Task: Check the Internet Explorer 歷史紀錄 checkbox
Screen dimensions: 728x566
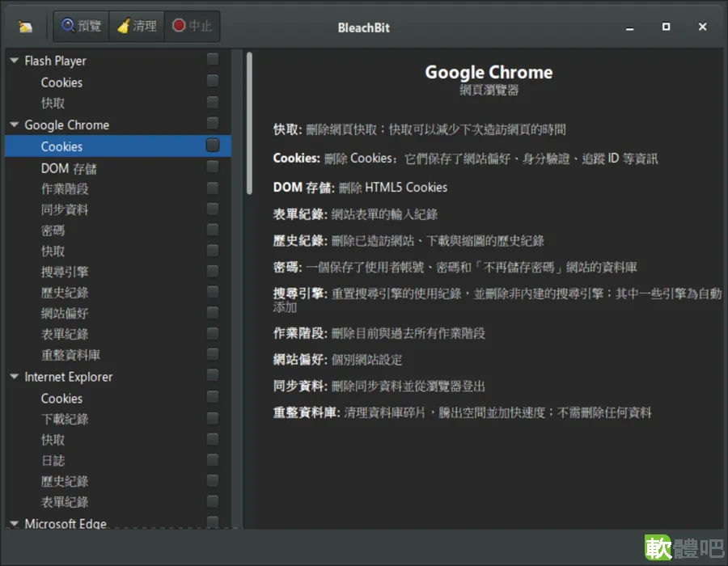Action: pos(212,480)
